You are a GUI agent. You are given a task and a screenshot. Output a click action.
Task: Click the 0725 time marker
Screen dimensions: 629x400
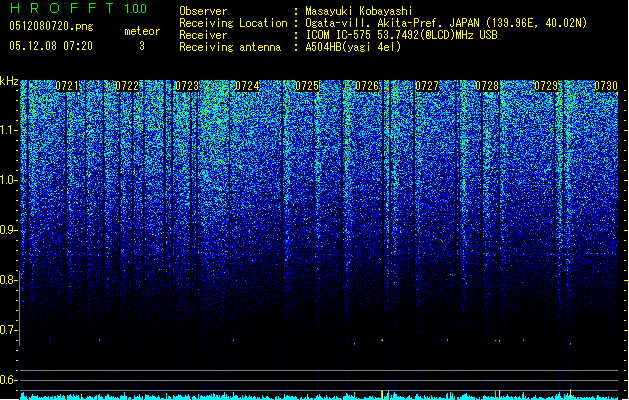click(x=307, y=86)
